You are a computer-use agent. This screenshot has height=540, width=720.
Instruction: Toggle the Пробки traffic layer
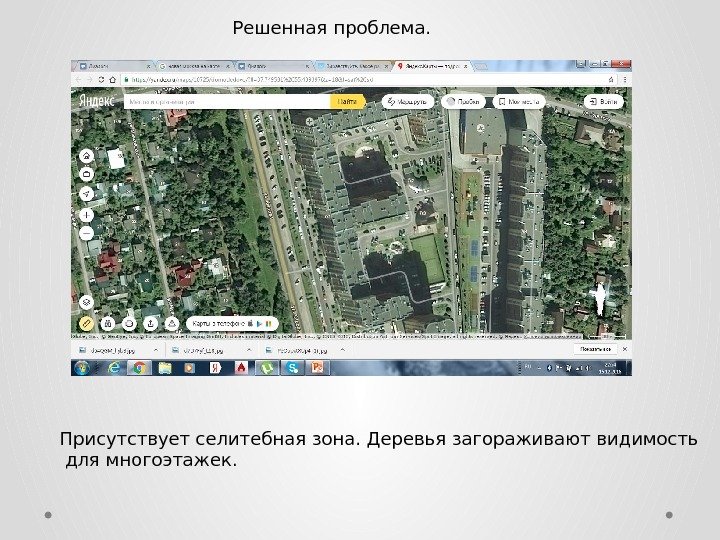pyautogui.click(x=463, y=101)
